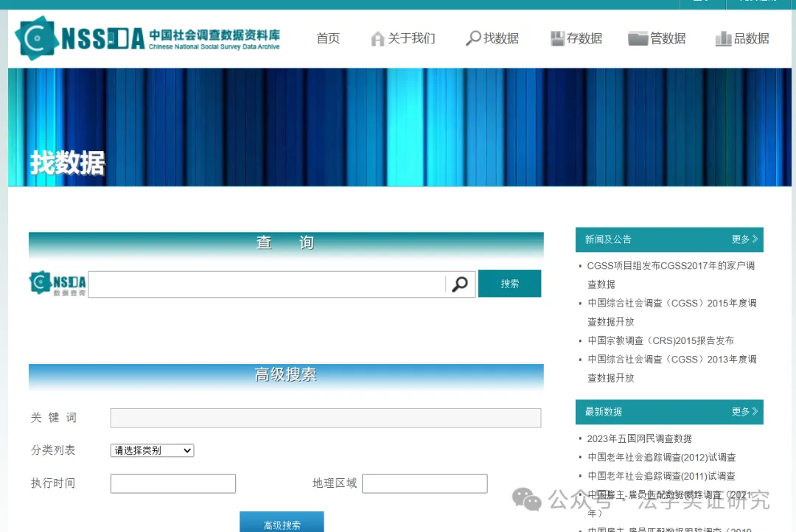Click the 新闻及公告 panel title
The height and width of the screenshot is (532, 796).
(607, 239)
